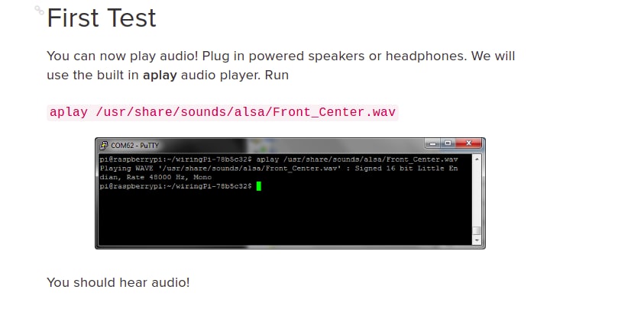
Task: Click the anchor link icon beside First Test
Action: pyautogui.click(x=39, y=10)
